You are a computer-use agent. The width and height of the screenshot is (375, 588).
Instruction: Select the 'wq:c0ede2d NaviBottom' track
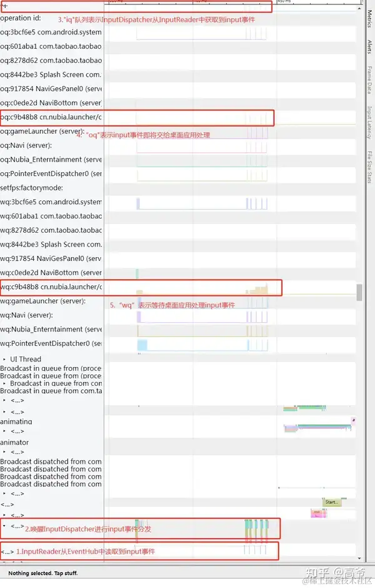[x=51, y=273]
